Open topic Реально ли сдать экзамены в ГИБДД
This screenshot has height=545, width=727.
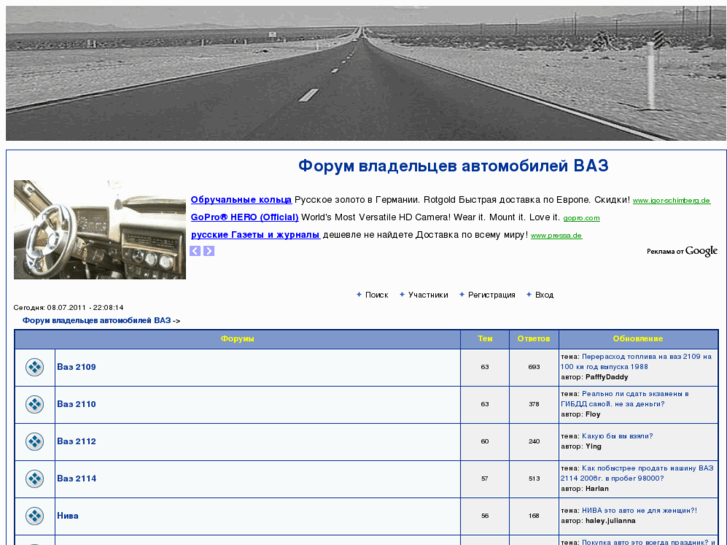pyautogui.click(x=625, y=399)
